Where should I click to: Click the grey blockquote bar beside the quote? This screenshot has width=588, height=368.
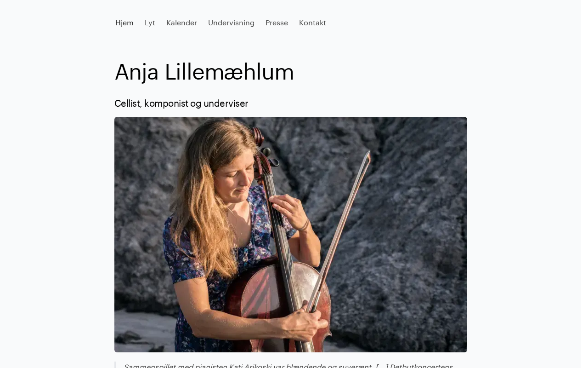115,365
